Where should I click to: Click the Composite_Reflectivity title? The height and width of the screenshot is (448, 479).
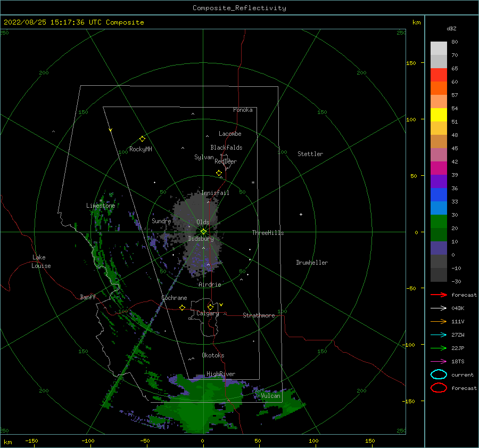pos(240,8)
